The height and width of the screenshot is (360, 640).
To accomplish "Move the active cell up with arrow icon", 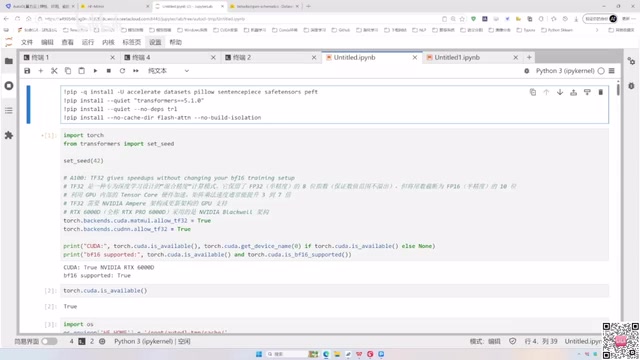I will pos(546,93).
